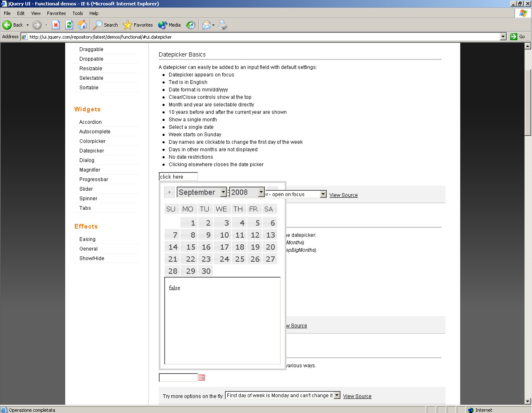Click the calendar icon beside the empty input

tap(202, 377)
